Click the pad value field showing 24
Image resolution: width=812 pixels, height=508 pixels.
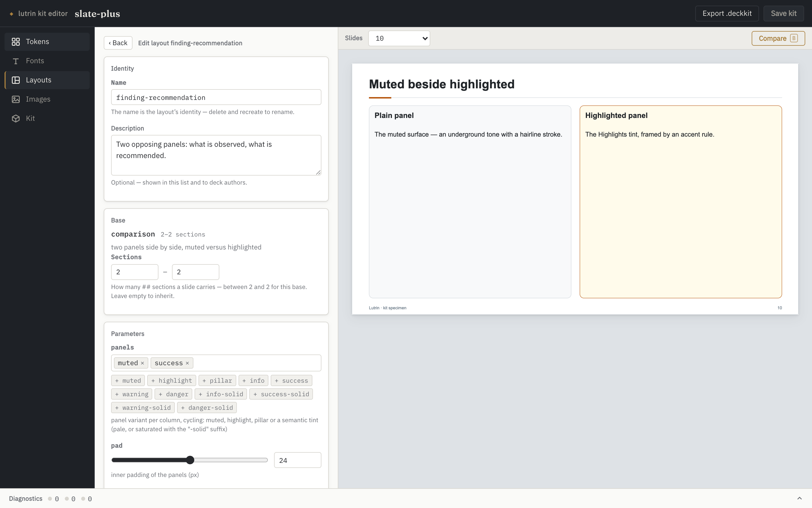[x=297, y=460]
